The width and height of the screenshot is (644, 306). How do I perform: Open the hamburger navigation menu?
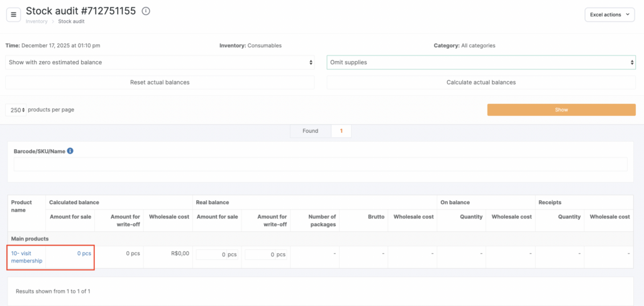pos(14,14)
